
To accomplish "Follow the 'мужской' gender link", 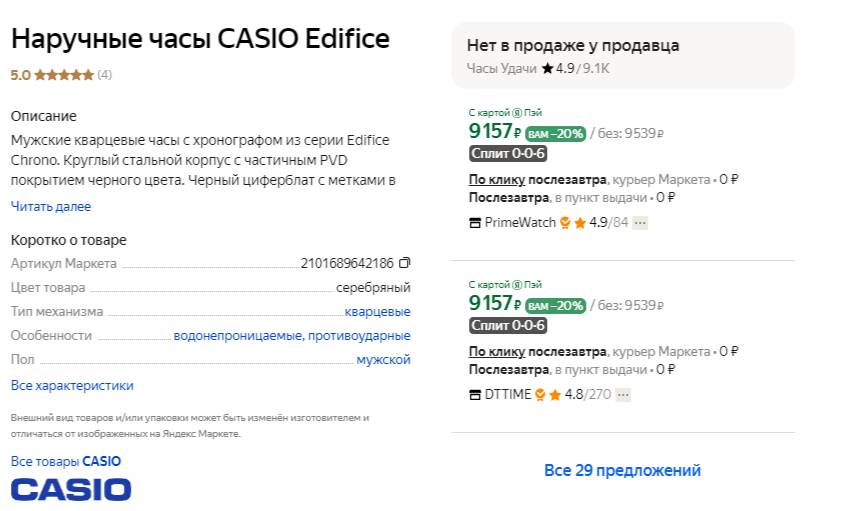I will point(384,359).
